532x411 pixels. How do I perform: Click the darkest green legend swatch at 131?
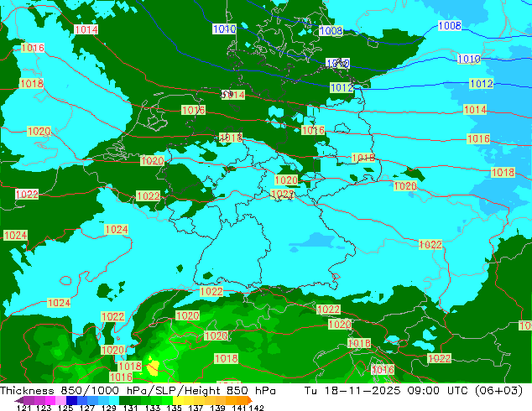pyautogui.click(x=124, y=400)
